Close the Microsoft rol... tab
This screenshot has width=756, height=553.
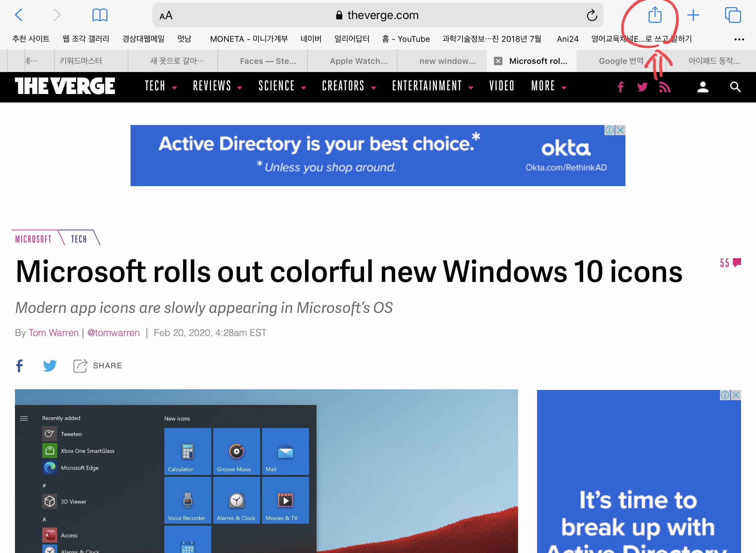point(498,61)
